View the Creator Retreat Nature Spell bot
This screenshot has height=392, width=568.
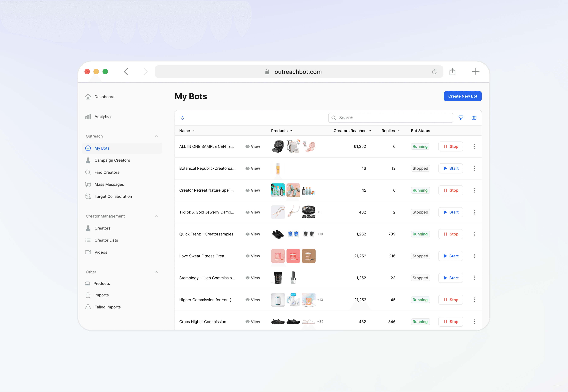point(253,190)
